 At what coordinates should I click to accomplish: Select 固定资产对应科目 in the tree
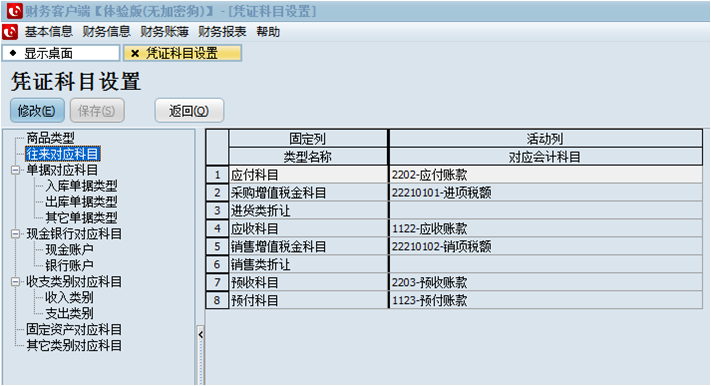74,330
